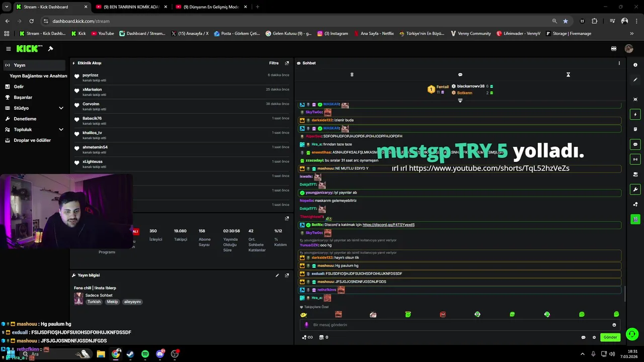Screen dimensions: 644x362
Task: Click the Discord invite link in chat
Action: (x=388, y=225)
